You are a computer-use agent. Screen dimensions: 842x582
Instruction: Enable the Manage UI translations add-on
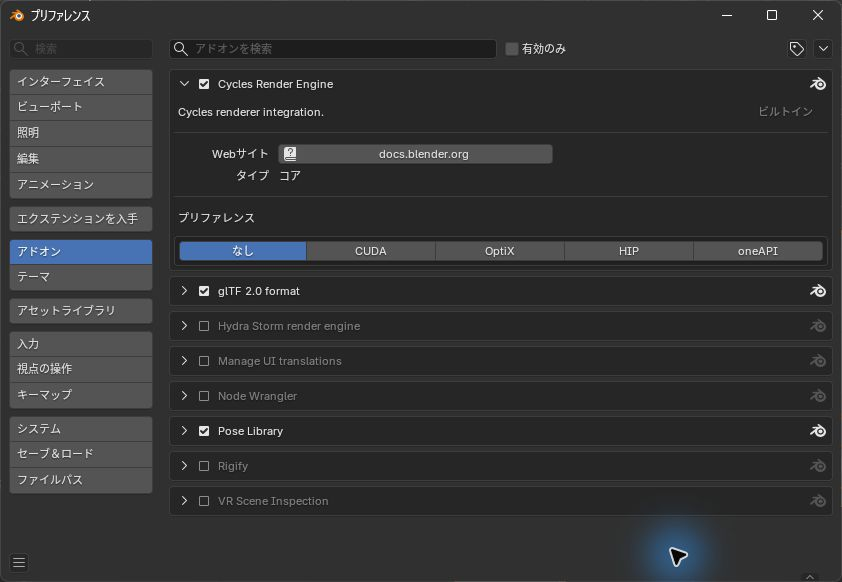coord(204,361)
